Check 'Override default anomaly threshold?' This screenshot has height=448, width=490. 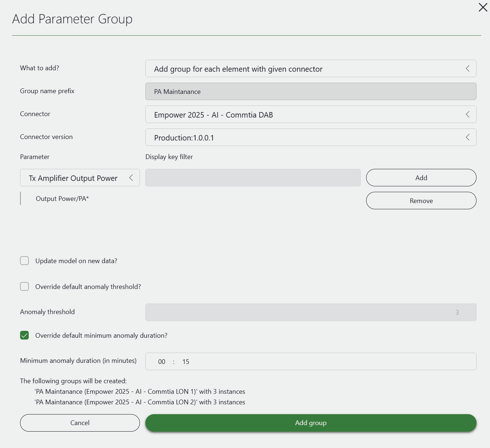pyautogui.click(x=24, y=286)
